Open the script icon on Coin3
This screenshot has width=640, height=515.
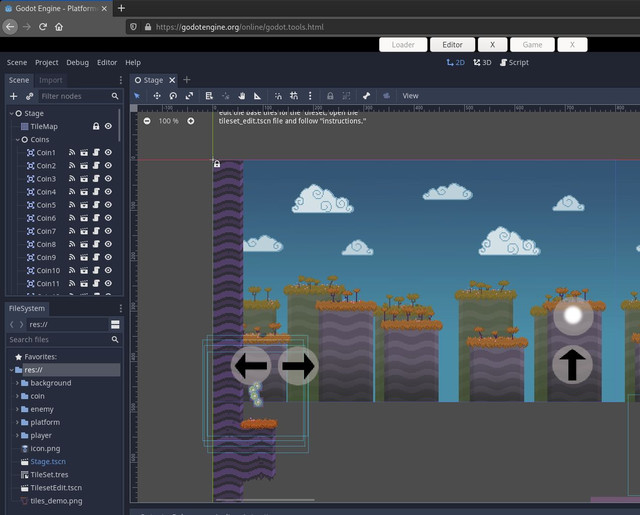(x=96, y=179)
